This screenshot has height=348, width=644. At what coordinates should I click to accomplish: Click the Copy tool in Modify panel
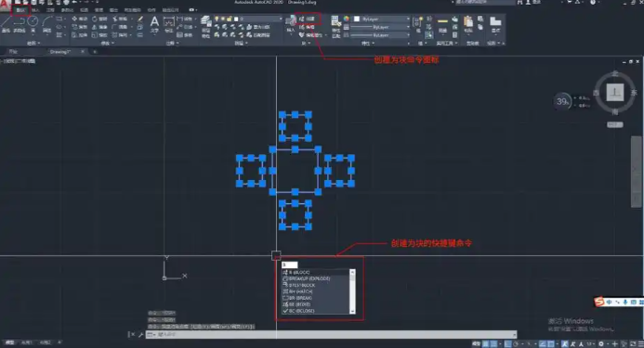(79, 27)
